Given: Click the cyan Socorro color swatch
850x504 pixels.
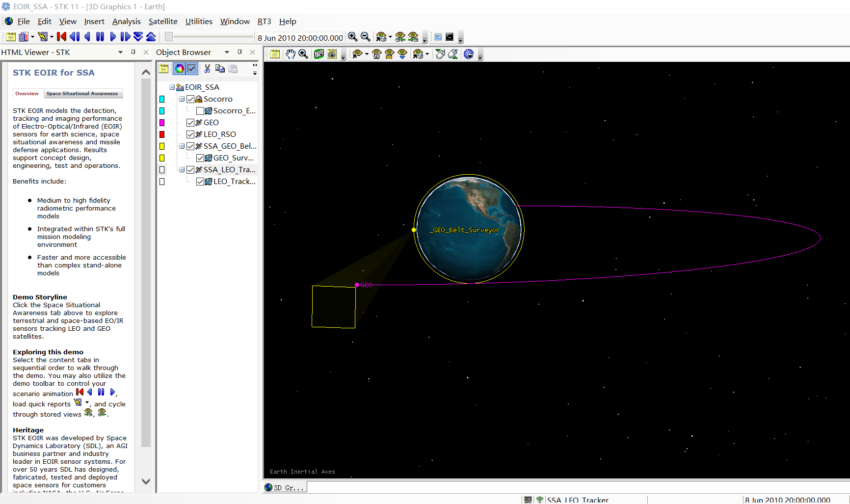Looking at the screenshot, I should click(162, 99).
